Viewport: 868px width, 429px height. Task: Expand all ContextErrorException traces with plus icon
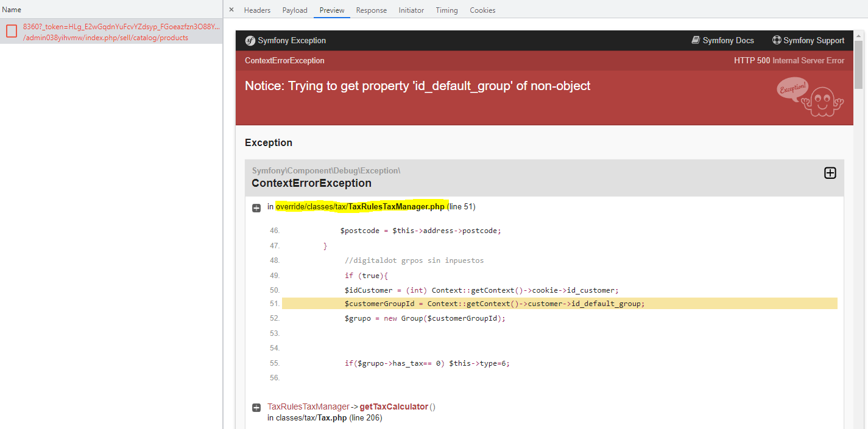pos(830,173)
